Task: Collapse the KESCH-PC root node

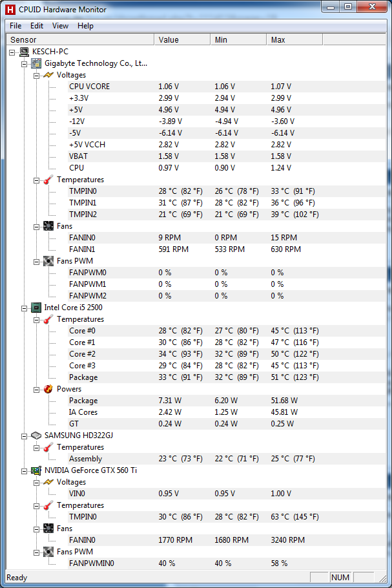Action: (x=12, y=52)
